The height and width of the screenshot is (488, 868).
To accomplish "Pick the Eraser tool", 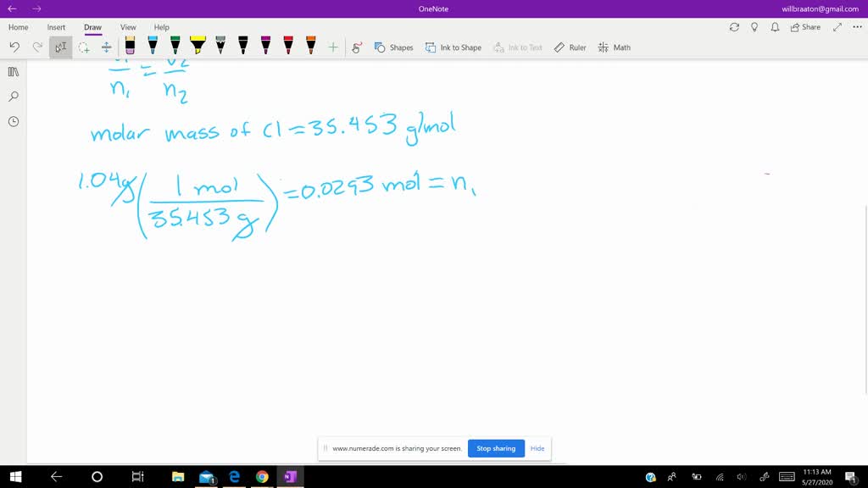I will 130,46.
